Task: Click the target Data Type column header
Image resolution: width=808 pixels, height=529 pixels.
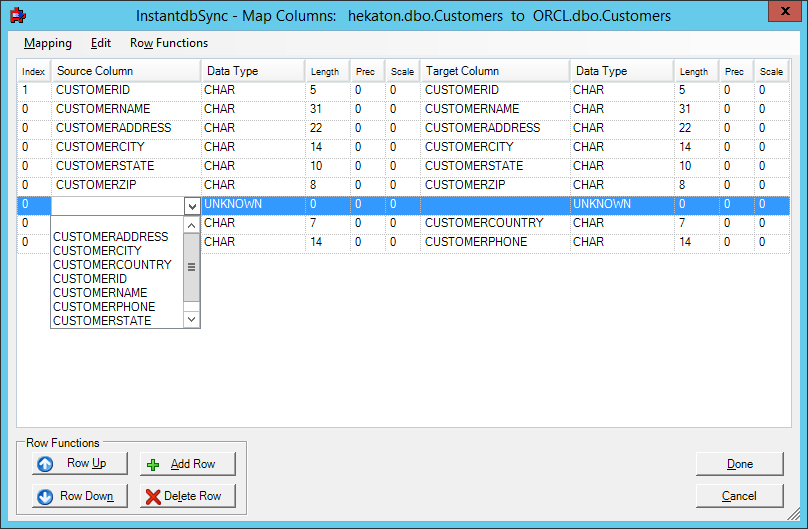Action: (622, 71)
